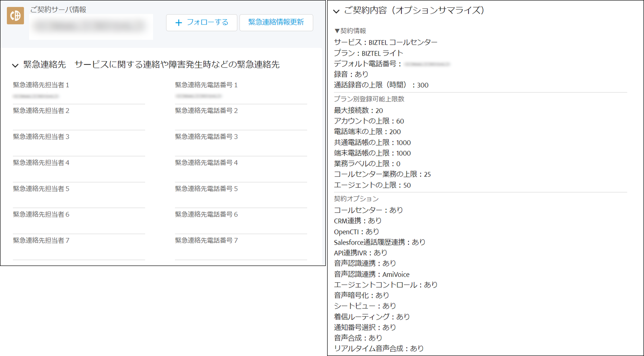The width and height of the screenshot is (644, 356).
Task: Click the 緊急連絡先電話番号 5 field
Action: pos(241,196)
